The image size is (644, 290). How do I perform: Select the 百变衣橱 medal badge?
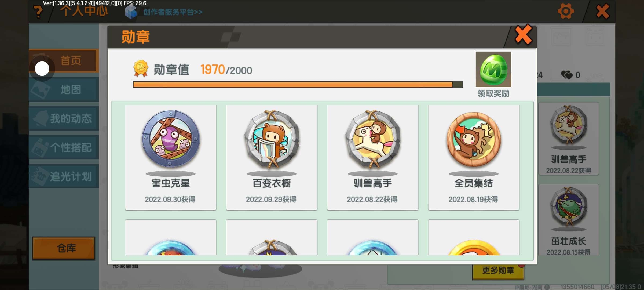(272, 157)
